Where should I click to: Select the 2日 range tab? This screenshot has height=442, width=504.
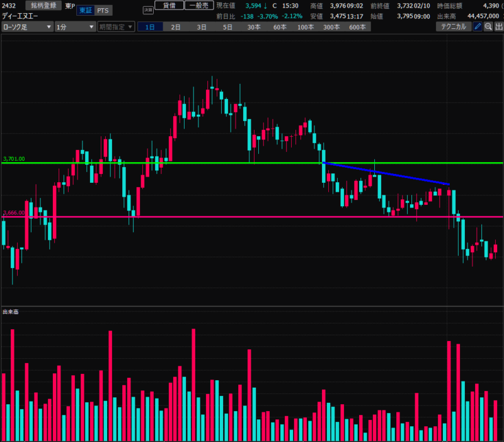pos(176,27)
